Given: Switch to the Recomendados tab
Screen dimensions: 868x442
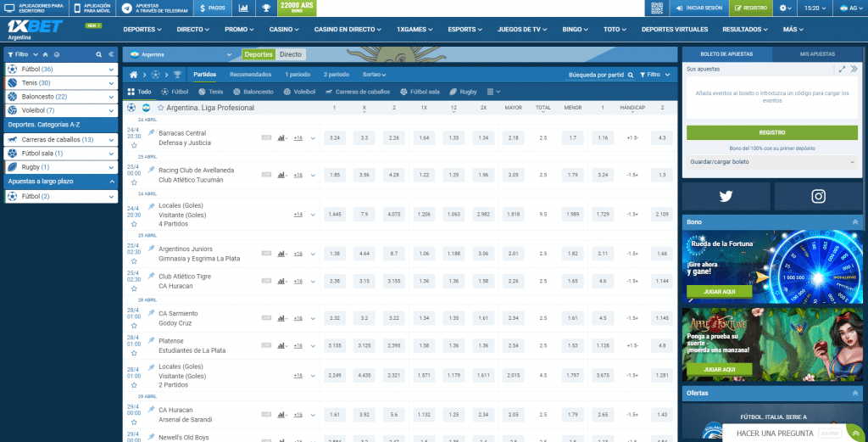Looking at the screenshot, I should 250,74.
